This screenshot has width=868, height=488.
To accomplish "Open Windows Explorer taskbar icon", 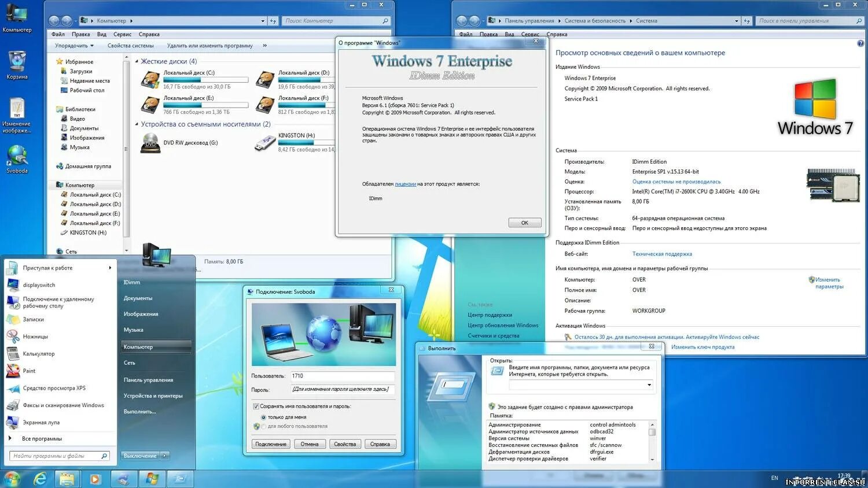I will coord(68,479).
